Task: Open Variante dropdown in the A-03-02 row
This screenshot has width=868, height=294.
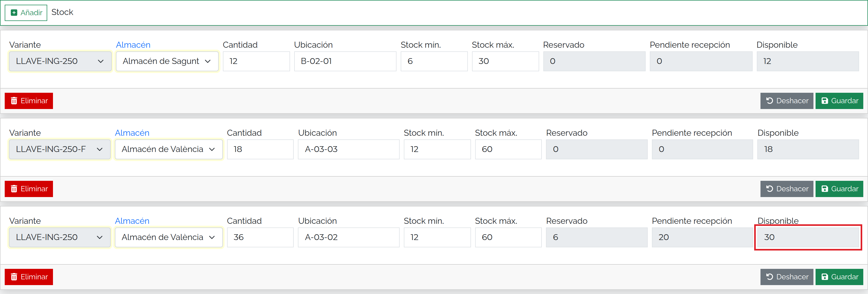Action: [60, 237]
